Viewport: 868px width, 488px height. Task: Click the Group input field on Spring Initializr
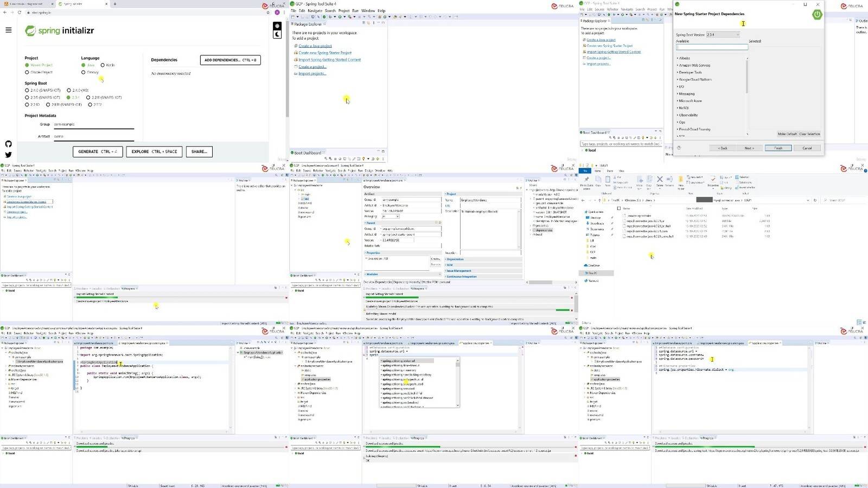point(93,124)
